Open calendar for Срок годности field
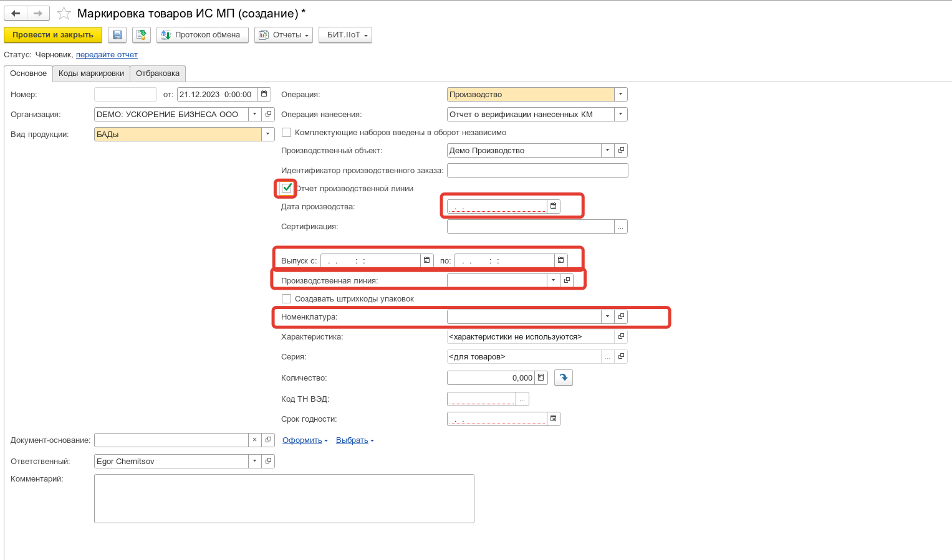 [553, 419]
